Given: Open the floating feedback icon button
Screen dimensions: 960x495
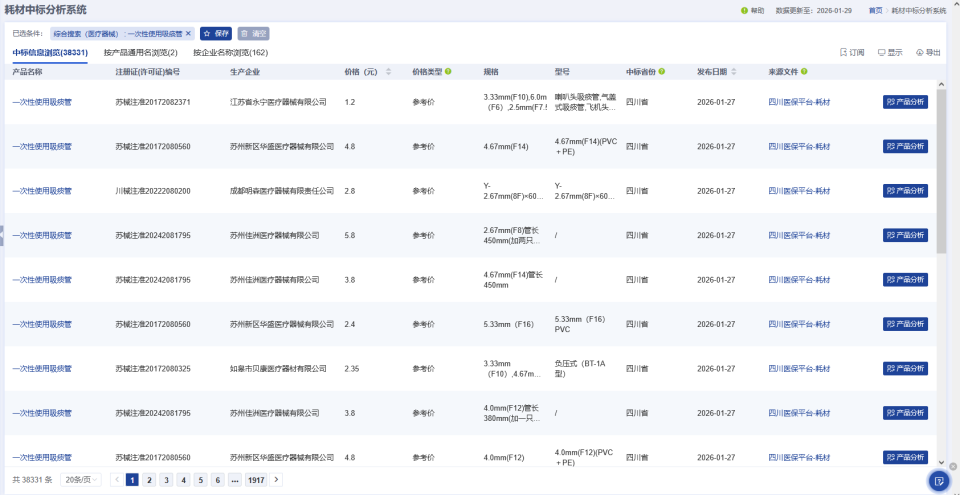Looking at the screenshot, I should point(938,480).
